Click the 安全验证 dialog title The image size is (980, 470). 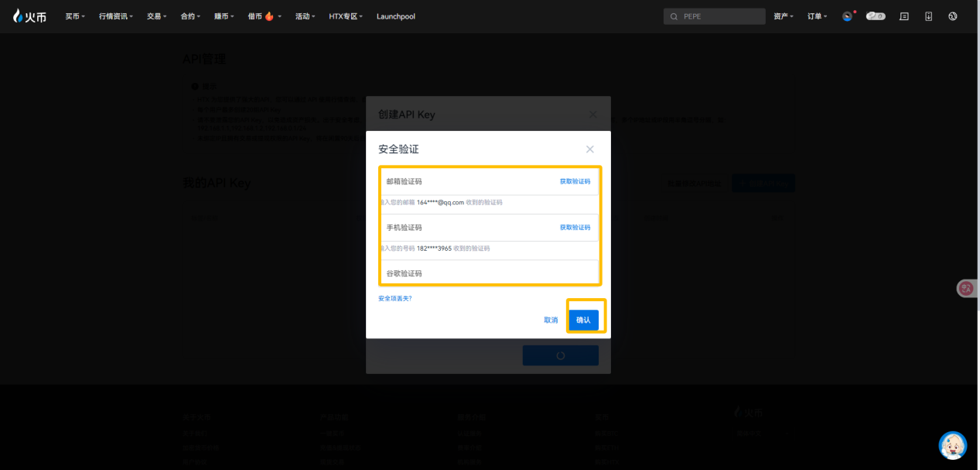click(x=398, y=149)
